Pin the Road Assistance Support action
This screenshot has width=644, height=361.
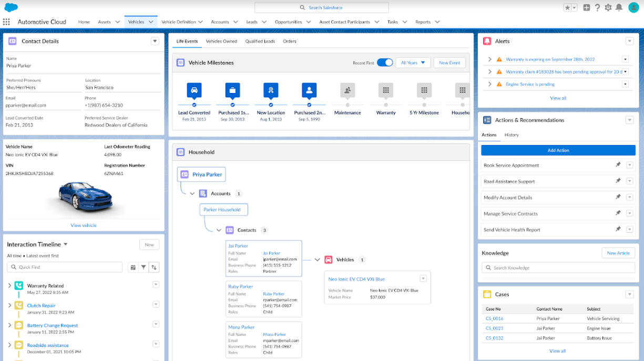618,181
